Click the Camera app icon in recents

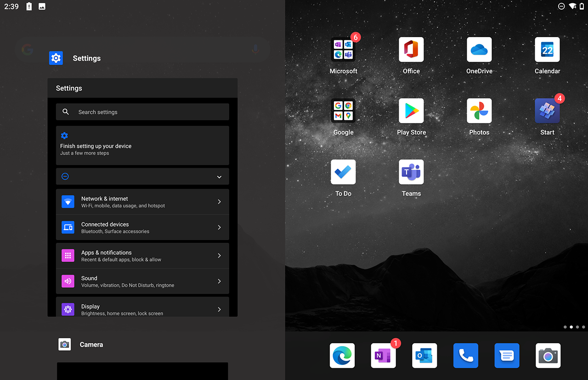[65, 345]
